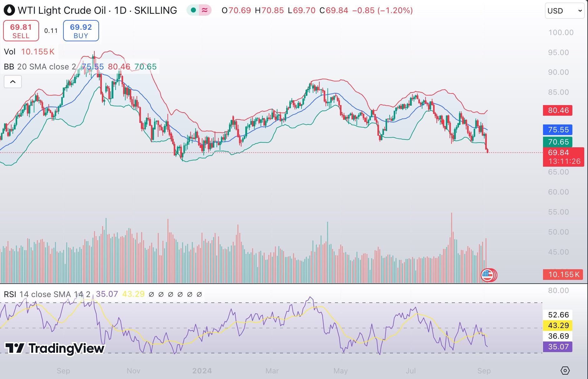Click the green market status dot
This screenshot has height=379, width=588.
(x=193, y=10)
